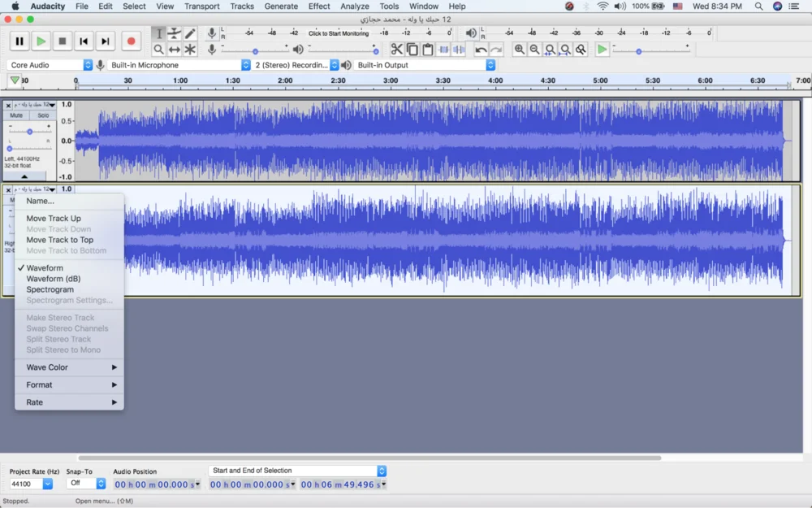Image resolution: width=812 pixels, height=508 pixels.
Task: Open the Snap-To Off dropdown
Action: coord(86,483)
